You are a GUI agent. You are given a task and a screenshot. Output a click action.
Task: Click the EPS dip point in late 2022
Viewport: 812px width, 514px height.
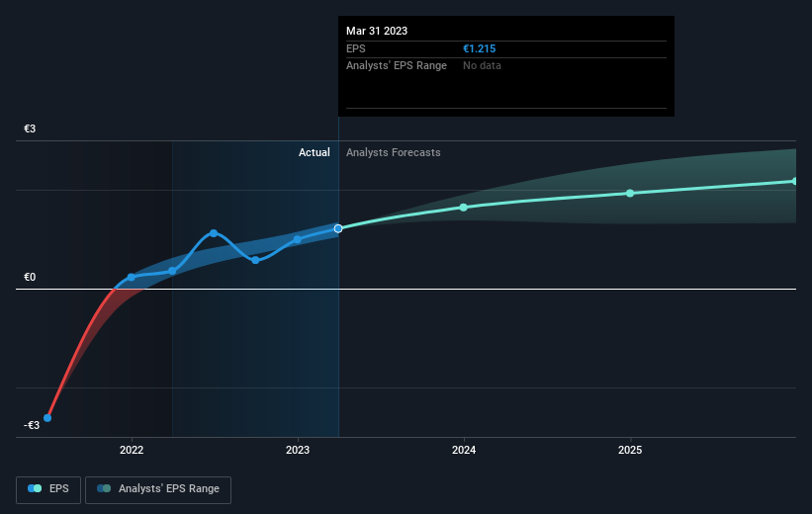pyautogui.click(x=255, y=260)
